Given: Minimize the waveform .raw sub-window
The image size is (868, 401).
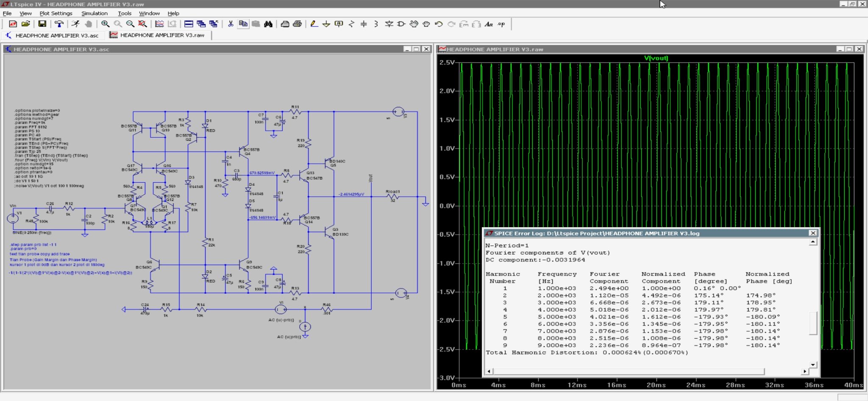Looking at the screenshot, I should [x=840, y=49].
